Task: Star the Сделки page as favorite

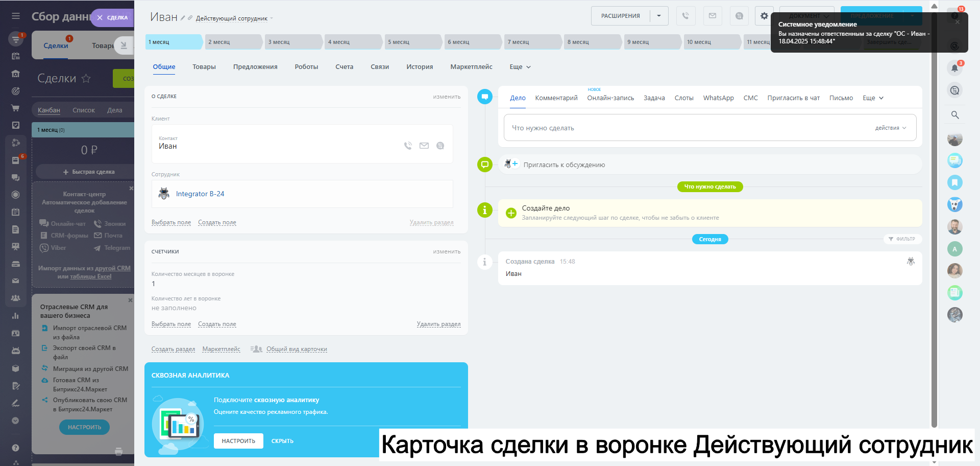Action: click(x=86, y=78)
